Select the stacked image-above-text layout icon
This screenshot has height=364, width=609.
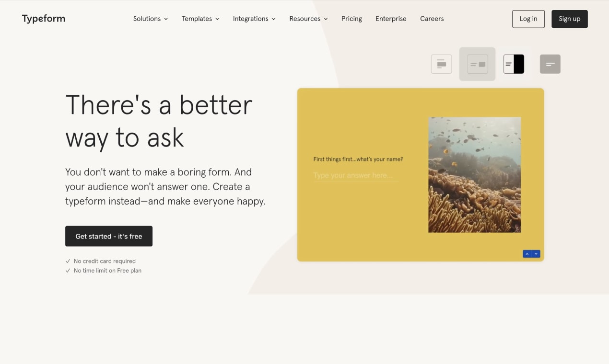click(x=442, y=64)
